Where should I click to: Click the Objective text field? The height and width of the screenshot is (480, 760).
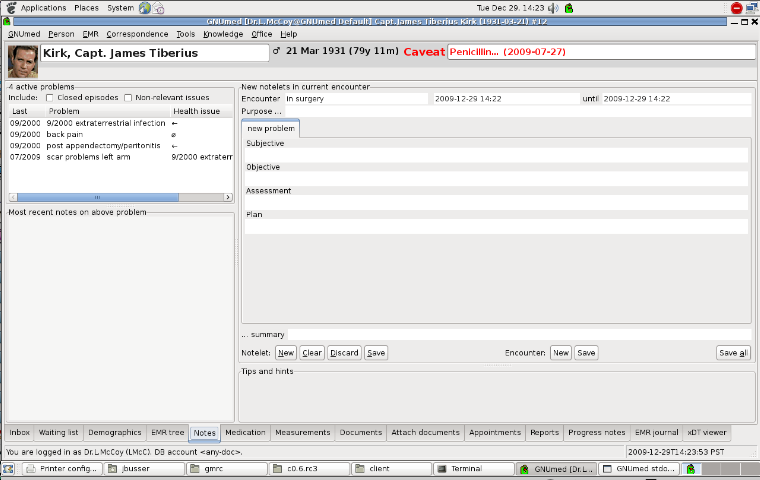tap(496, 179)
